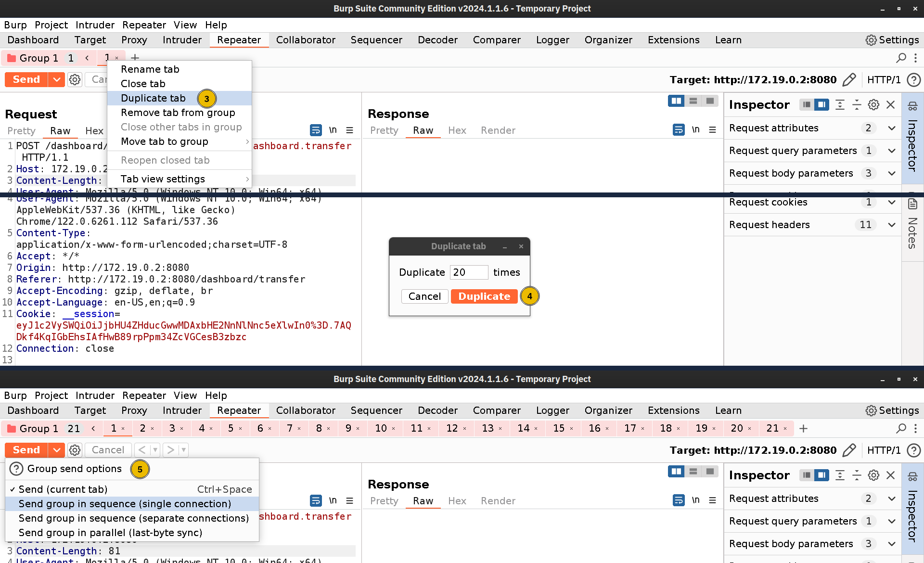Click the duplicate times input showing 20

tap(468, 272)
